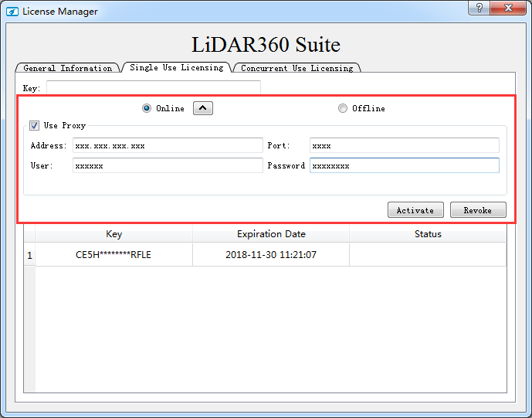This screenshot has width=532, height=418.
Task: Click the proxy Address field
Action: click(x=168, y=145)
